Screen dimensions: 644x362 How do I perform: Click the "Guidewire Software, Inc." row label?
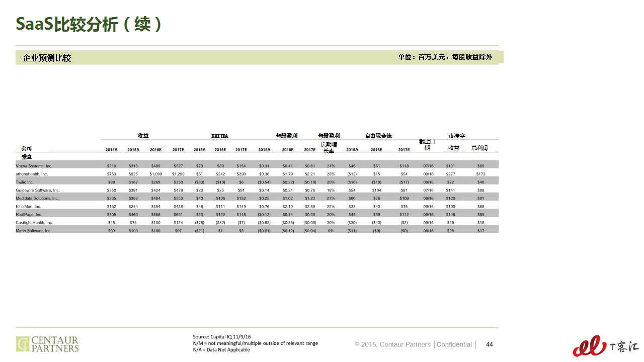(x=38, y=190)
